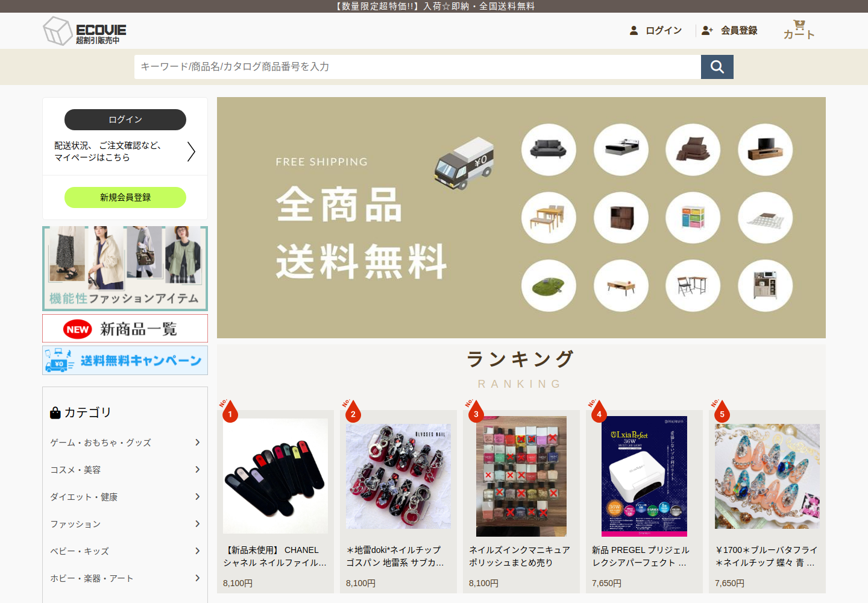This screenshot has height=603, width=868.
Task: Click the magnifier search button
Action: [x=717, y=67]
